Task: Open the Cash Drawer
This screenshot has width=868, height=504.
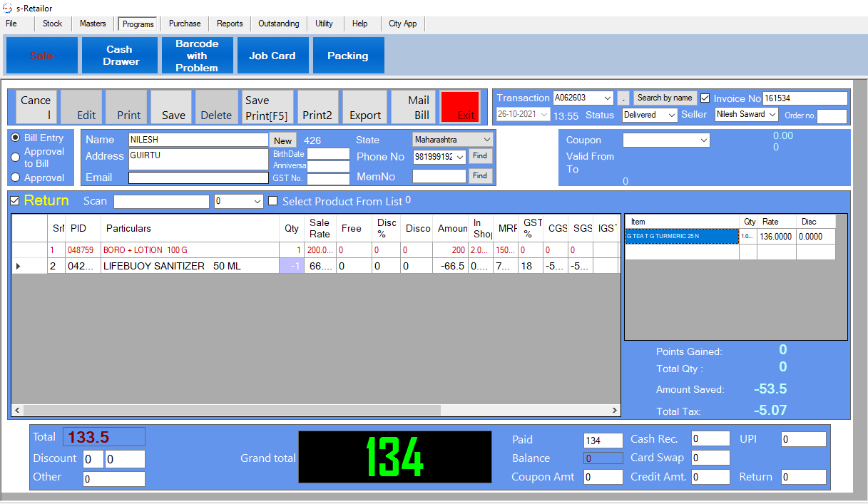Action: click(x=121, y=56)
